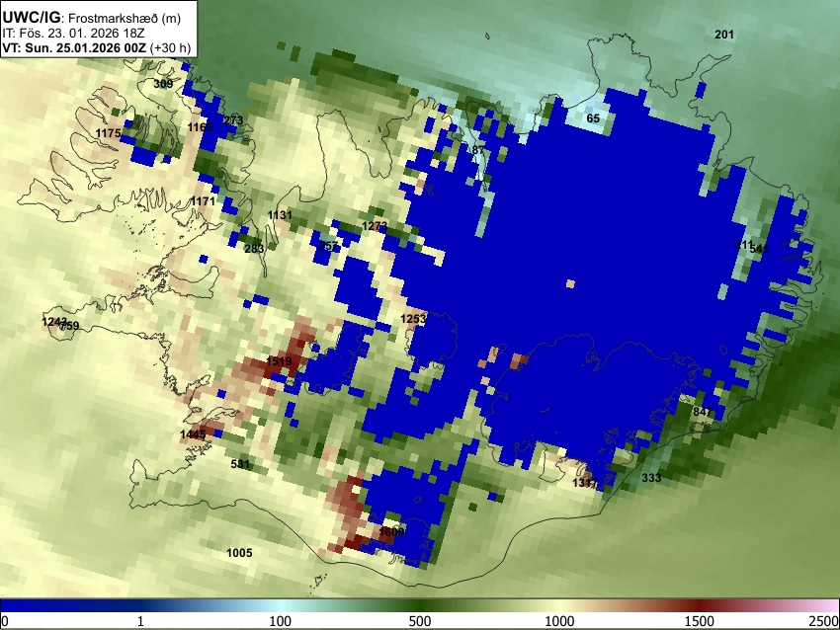Click the 'UWC/IG: Frostmarkshæð (m)' title text
The width and height of the screenshot is (840, 630).
click(92, 18)
